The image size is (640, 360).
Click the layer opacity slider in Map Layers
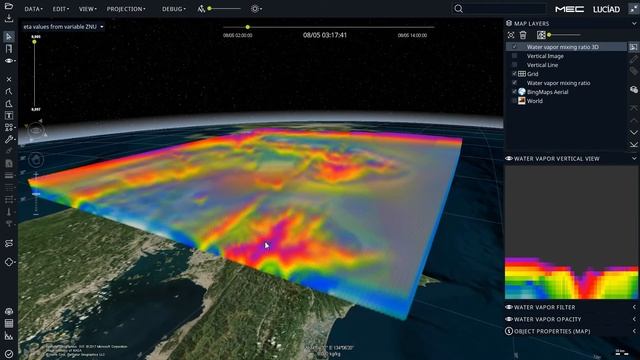coord(564,35)
